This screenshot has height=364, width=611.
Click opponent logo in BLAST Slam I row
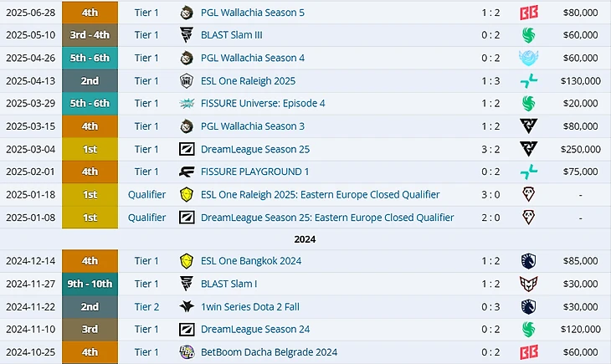click(528, 285)
